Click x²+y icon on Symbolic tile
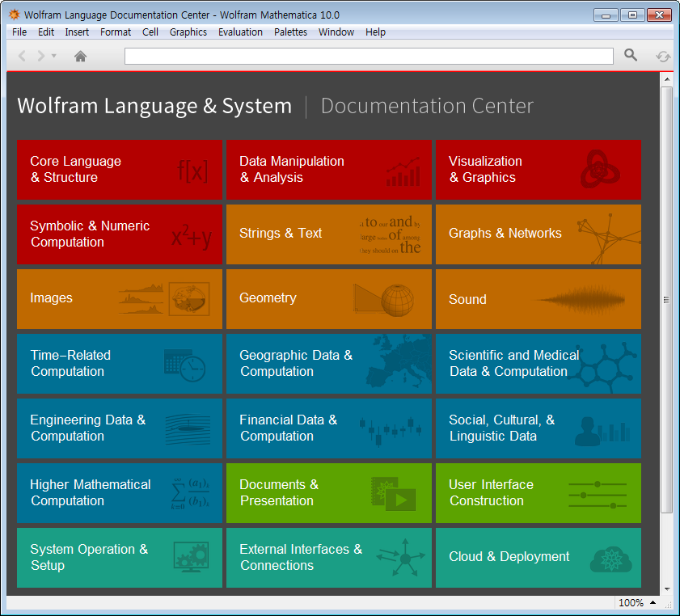The width and height of the screenshot is (680, 616). pyautogui.click(x=192, y=237)
